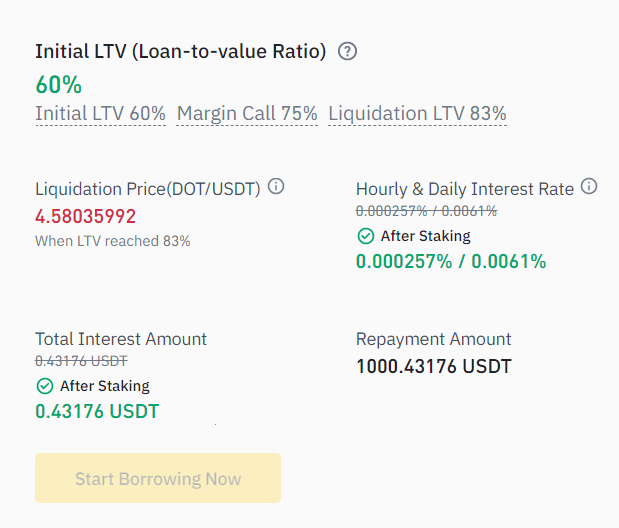The image size is (619, 528).
Task: Click the underlined Initial LTV 60% term
Action: [x=100, y=114]
